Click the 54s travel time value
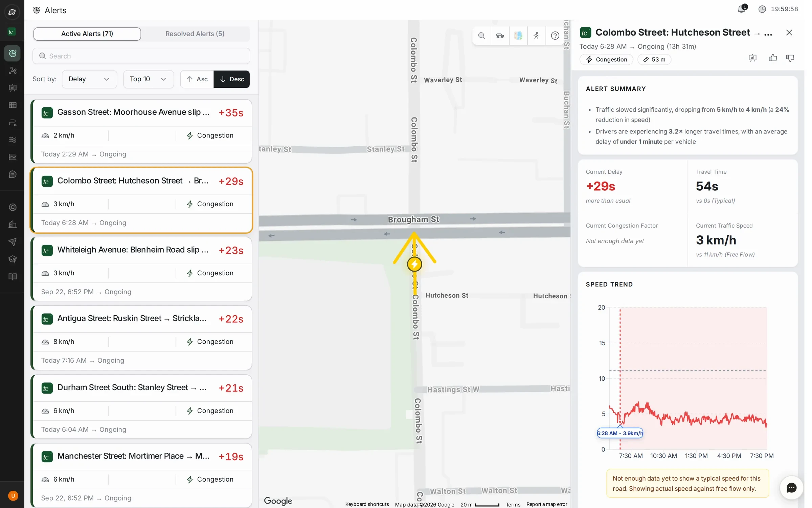This screenshot has height=508, width=812. click(707, 186)
